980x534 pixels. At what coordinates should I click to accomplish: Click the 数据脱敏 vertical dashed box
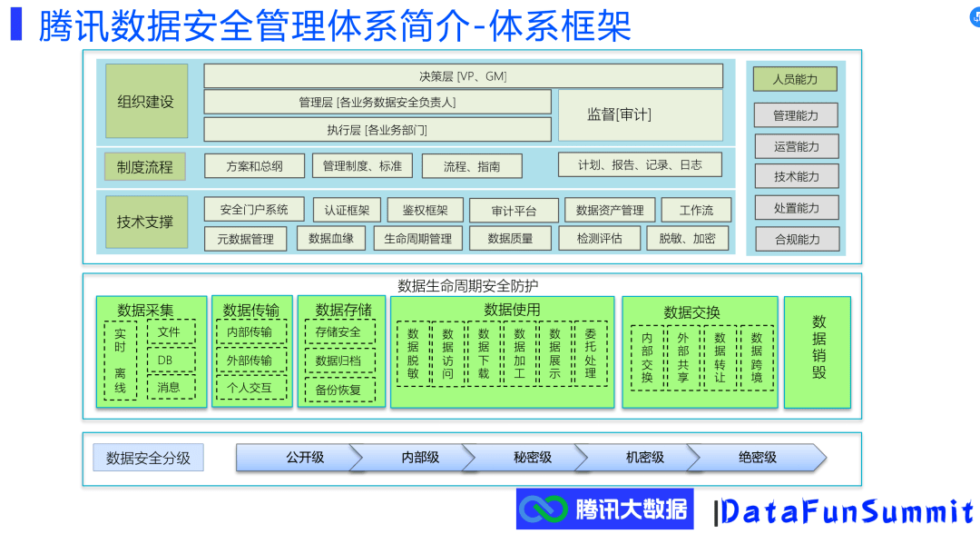point(412,352)
